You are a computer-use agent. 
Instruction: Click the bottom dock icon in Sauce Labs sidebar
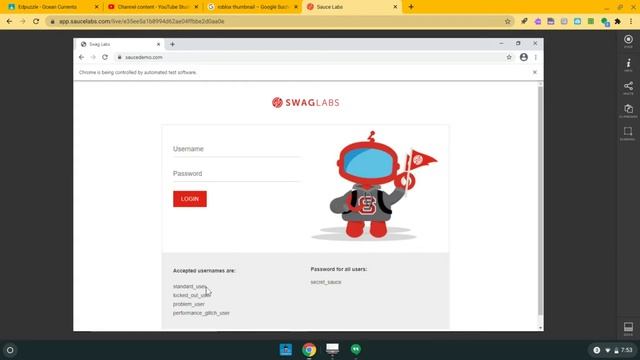point(628,327)
